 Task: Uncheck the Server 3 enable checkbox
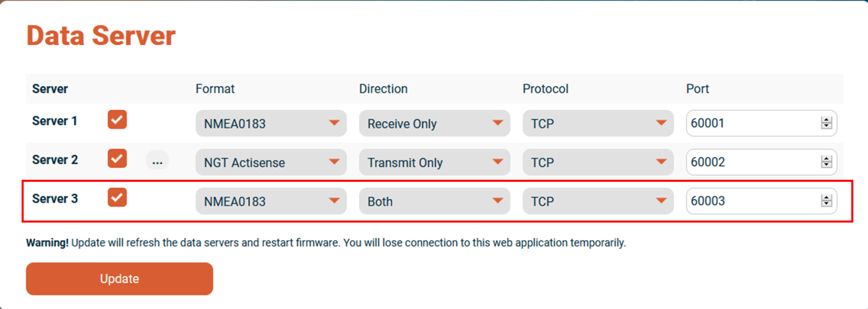pyautogui.click(x=117, y=197)
